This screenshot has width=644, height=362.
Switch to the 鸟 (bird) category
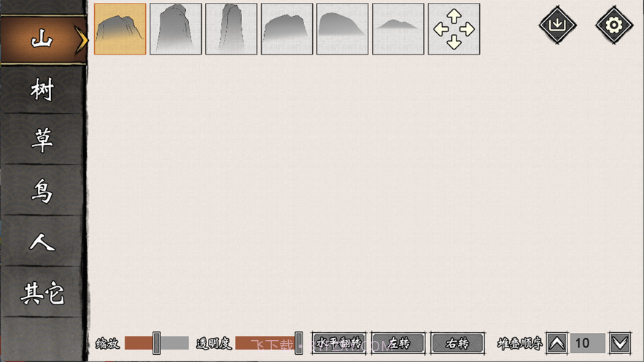click(42, 192)
